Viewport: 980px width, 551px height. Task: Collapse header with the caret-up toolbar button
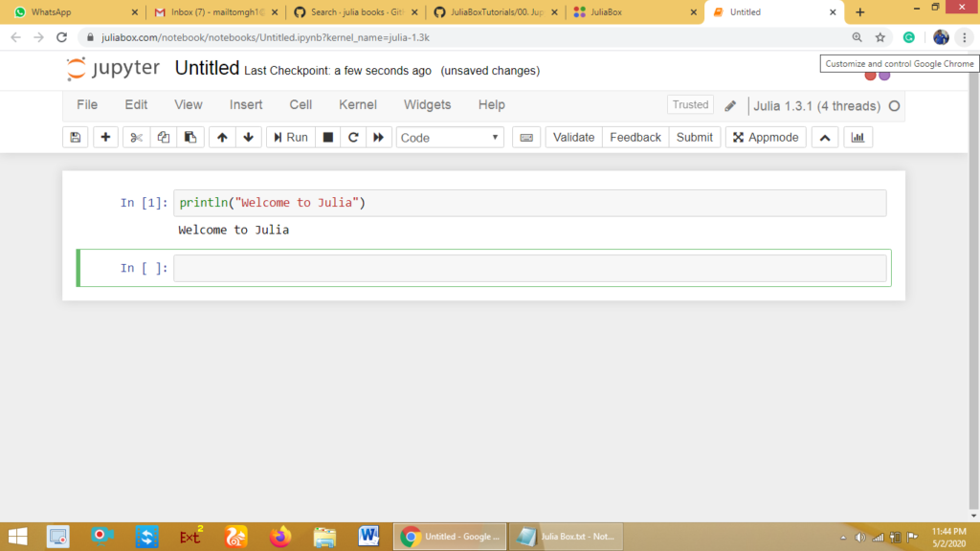coord(825,138)
